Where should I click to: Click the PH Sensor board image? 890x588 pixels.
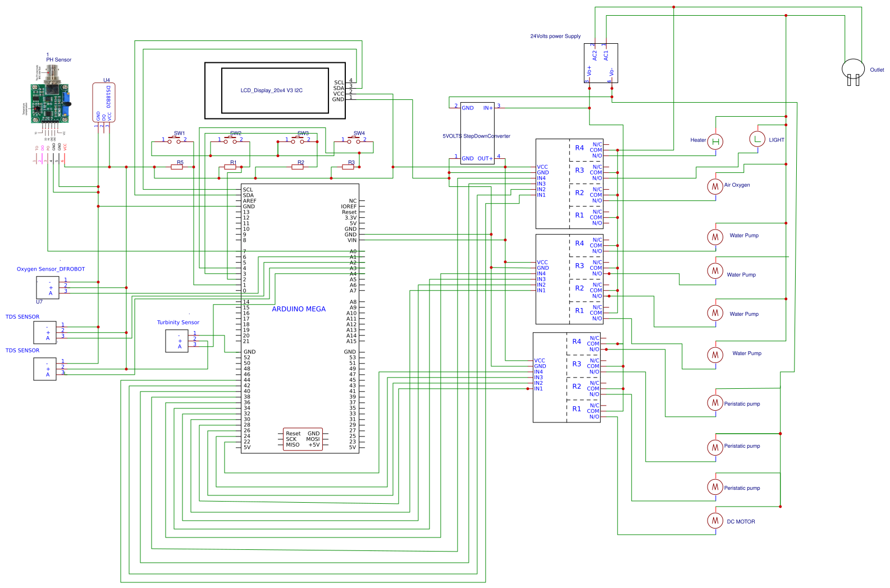51,97
